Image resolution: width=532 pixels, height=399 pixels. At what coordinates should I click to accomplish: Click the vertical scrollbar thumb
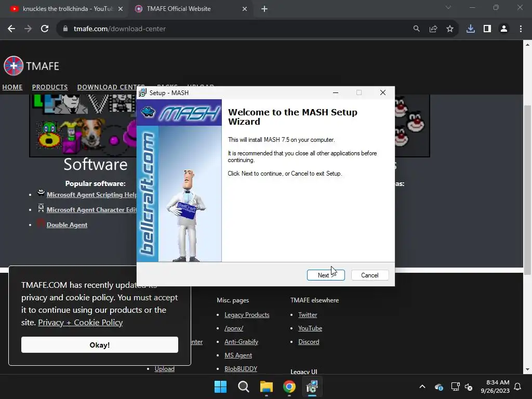pyautogui.click(x=528, y=190)
